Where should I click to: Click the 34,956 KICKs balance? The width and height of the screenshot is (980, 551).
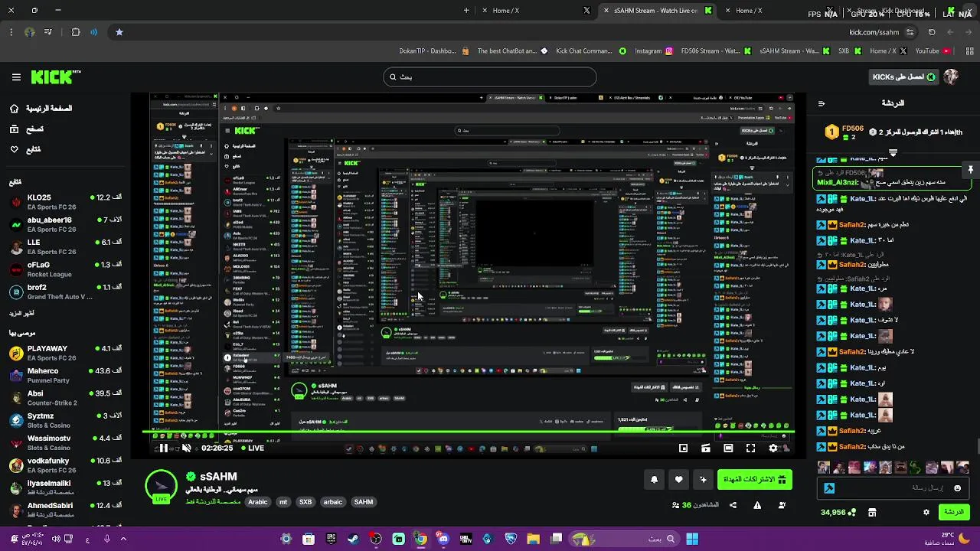tap(838, 512)
